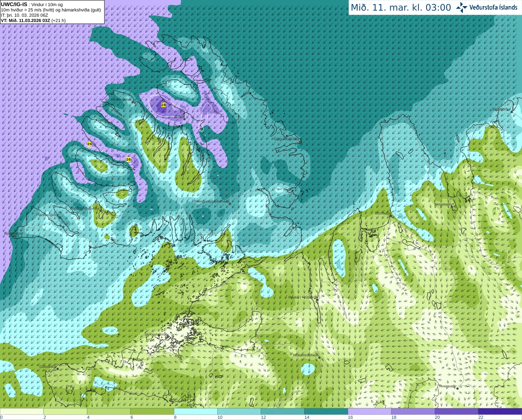Select the 8–10 light cyan legend swatch

[196, 411]
